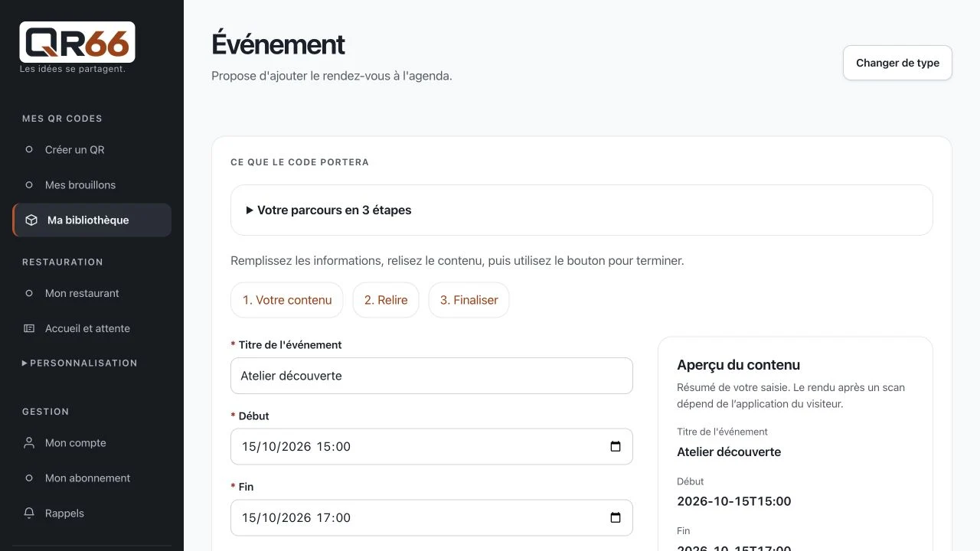This screenshot has height=551, width=980.
Task: Open Ma bibliothèque
Action: tap(92, 220)
